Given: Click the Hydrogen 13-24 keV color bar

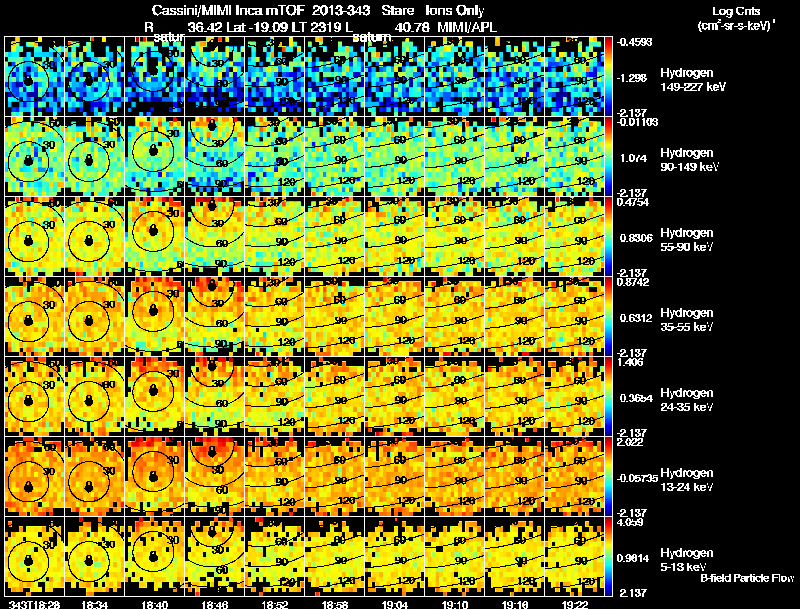Looking at the screenshot, I should tap(608, 476).
